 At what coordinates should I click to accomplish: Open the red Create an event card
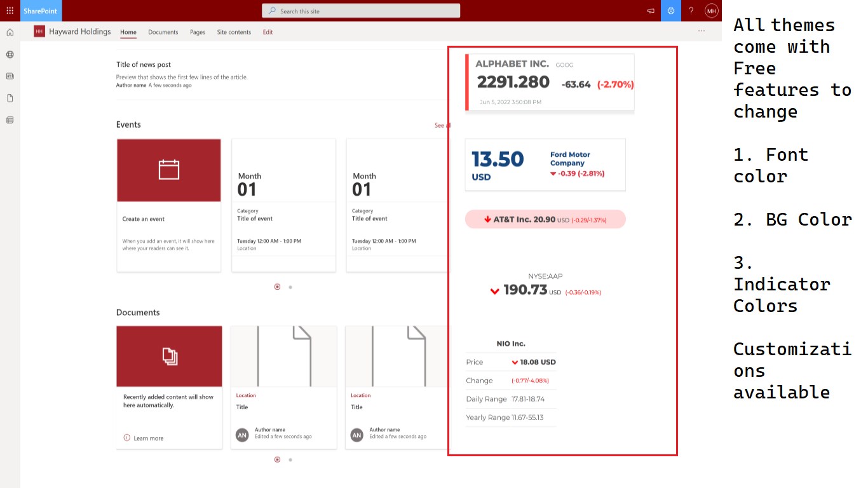coord(169,205)
